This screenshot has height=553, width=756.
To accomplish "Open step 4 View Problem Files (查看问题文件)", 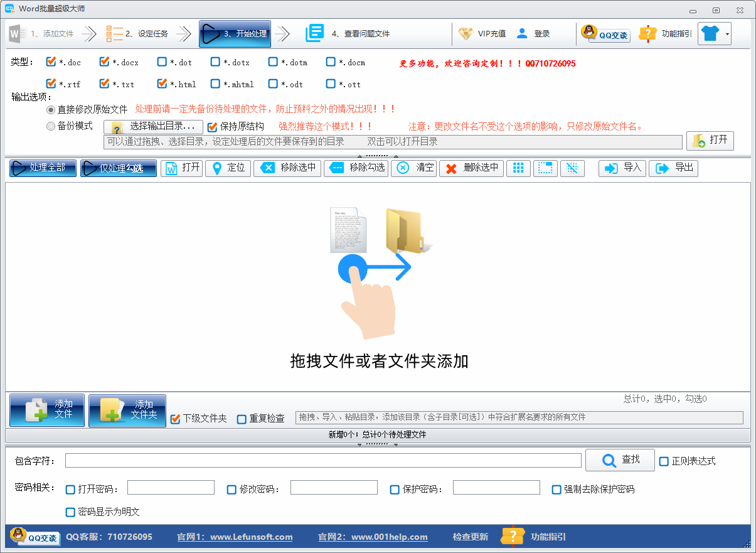I will coord(348,34).
